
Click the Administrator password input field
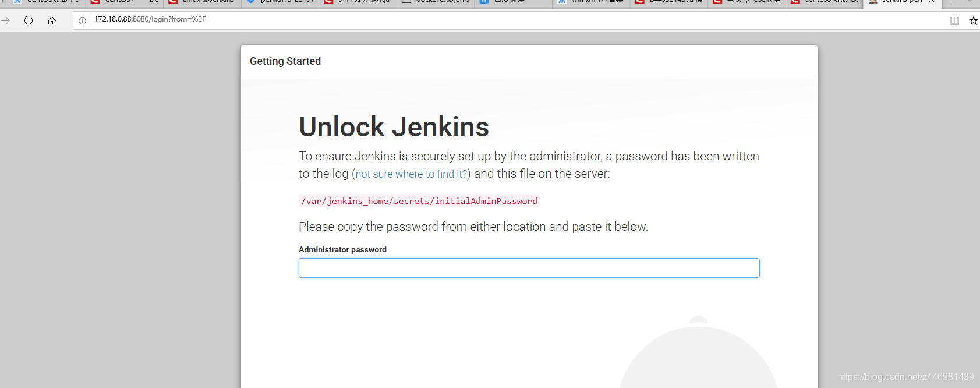coord(529,268)
